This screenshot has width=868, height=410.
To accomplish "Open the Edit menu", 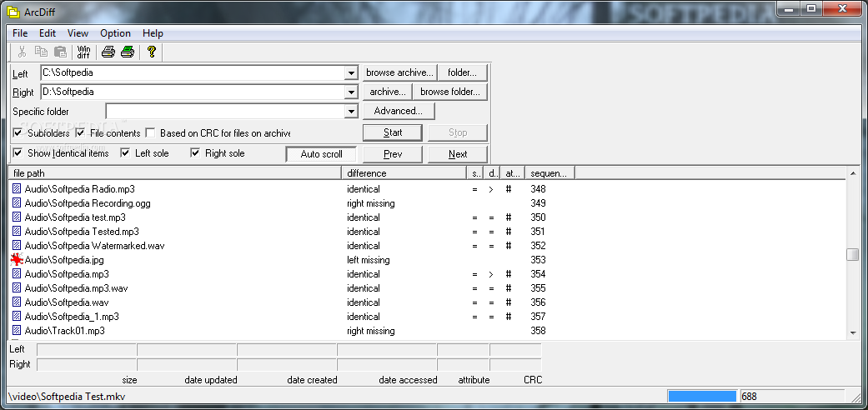I will [48, 33].
